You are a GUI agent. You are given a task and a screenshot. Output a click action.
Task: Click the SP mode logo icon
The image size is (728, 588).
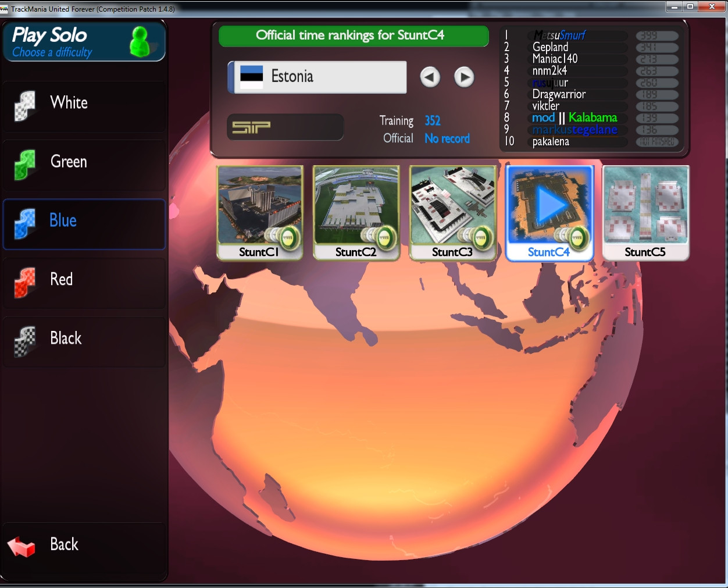coord(251,127)
